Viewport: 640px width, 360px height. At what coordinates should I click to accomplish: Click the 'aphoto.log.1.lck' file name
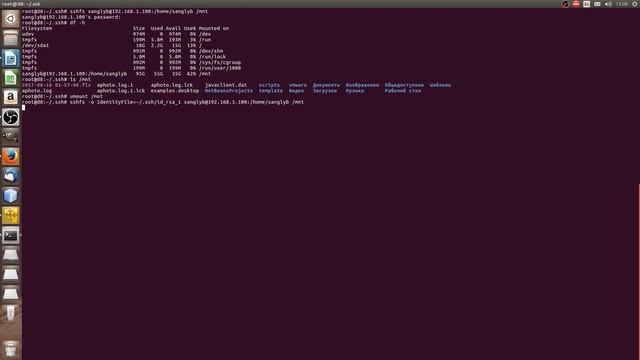click(121, 91)
